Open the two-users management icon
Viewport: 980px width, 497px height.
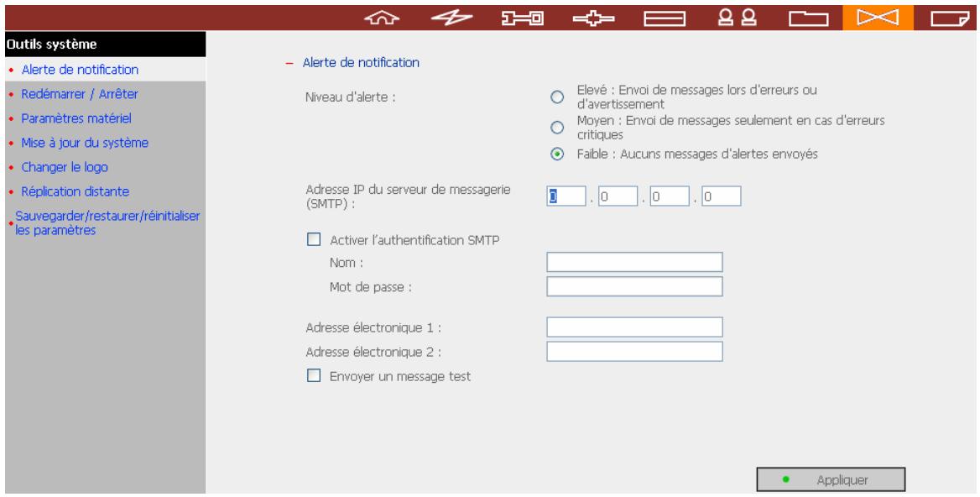point(737,18)
